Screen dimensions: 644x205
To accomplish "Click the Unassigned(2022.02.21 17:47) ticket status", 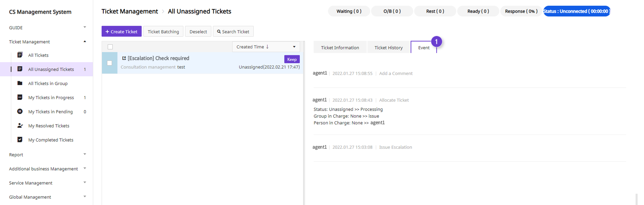I will pyautogui.click(x=269, y=67).
